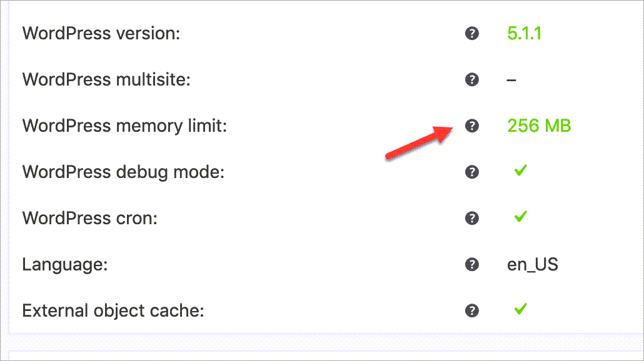644x361 pixels.
Task: Click the help icon beside WordPress version
Action: pyautogui.click(x=472, y=33)
